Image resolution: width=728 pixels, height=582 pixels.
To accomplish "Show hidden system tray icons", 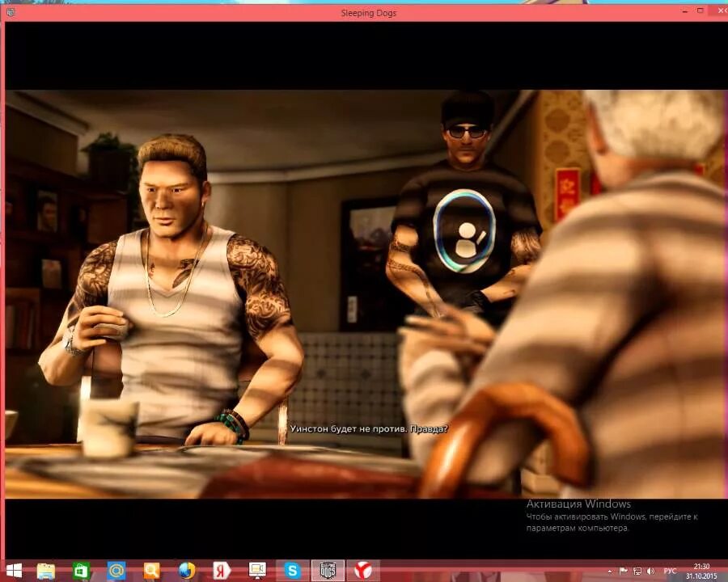I will click(x=610, y=571).
